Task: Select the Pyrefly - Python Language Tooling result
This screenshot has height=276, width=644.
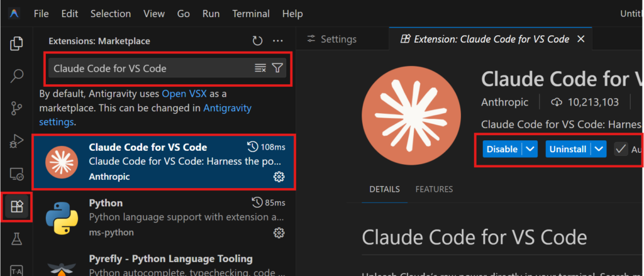Action: pyautogui.click(x=164, y=262)
